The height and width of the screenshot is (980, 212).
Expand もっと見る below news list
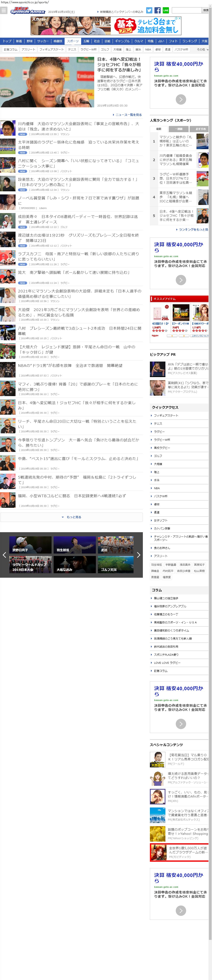tap(72, 517)
